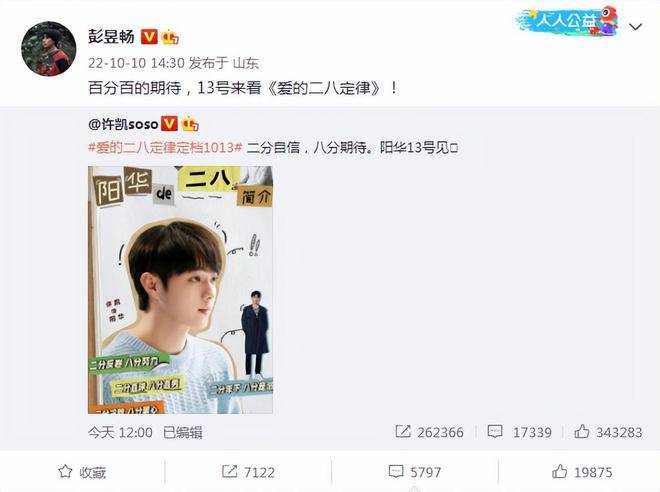Like the original post with 343283 likes

608,432
